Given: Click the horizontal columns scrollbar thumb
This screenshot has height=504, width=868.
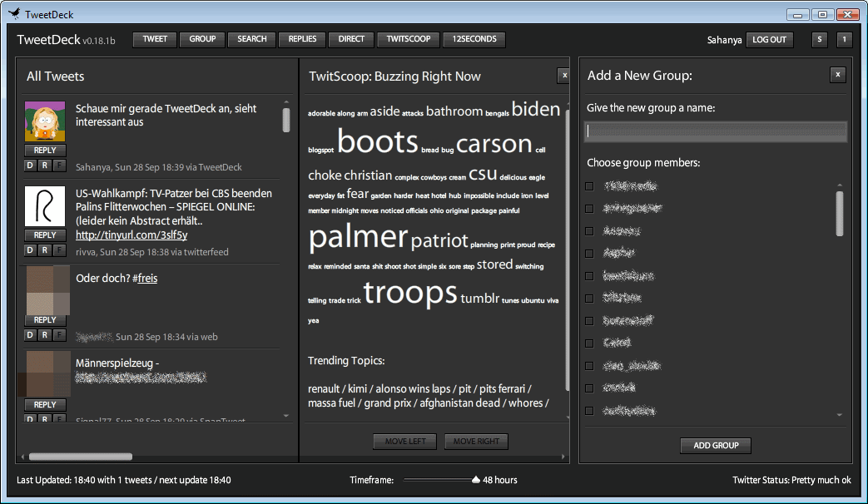Looking at the screenshot, I should [81, 457].
